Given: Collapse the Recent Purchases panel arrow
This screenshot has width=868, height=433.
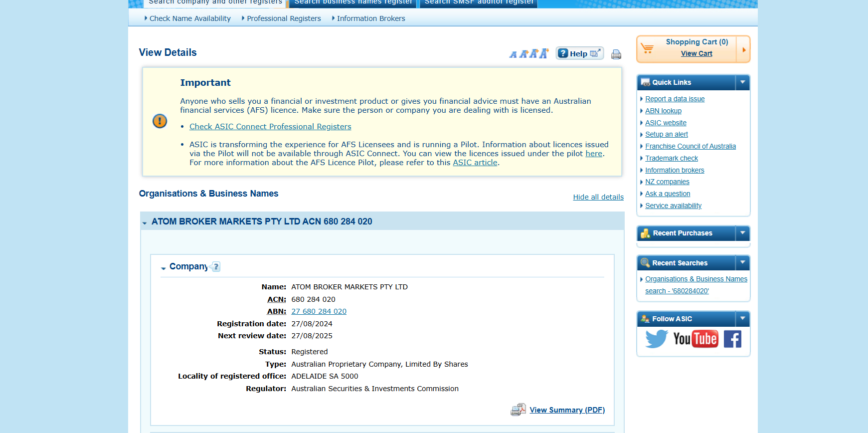Looking at the screenshot, I should pos(742,233).
